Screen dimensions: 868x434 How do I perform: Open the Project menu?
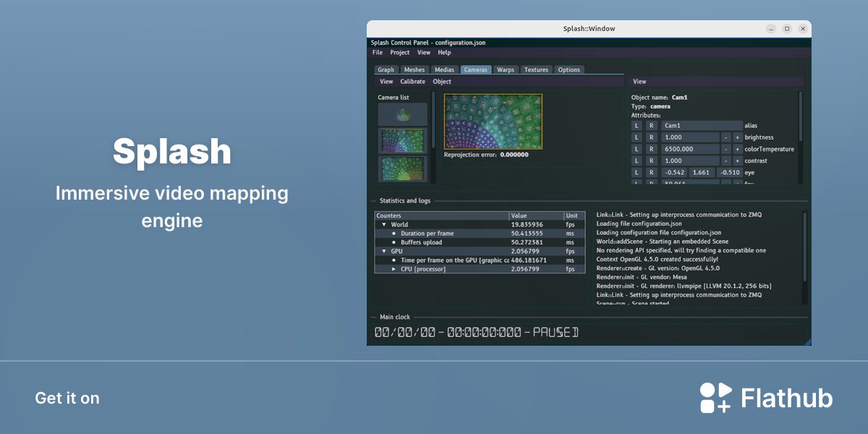[400, 53]
